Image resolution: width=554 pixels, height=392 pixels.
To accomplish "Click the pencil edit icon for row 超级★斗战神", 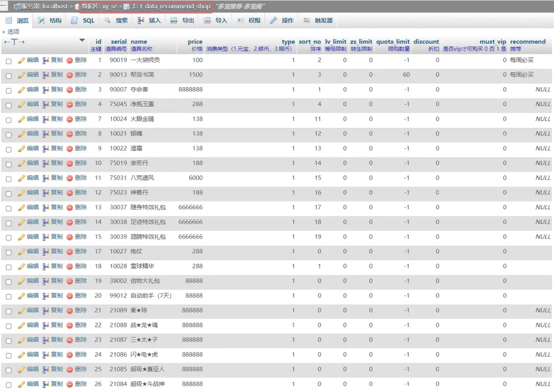I will tap(22, 384).
